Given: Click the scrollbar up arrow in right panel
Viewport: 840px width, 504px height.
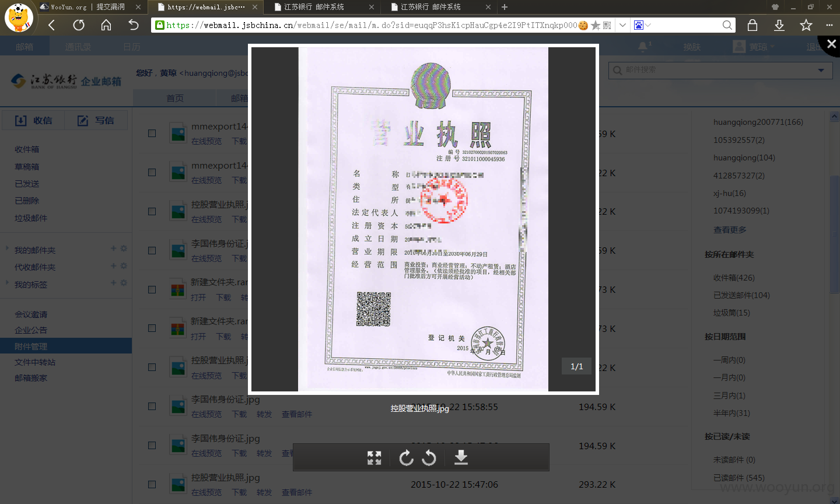Looking at the screenshot, I should click(835, 117).
